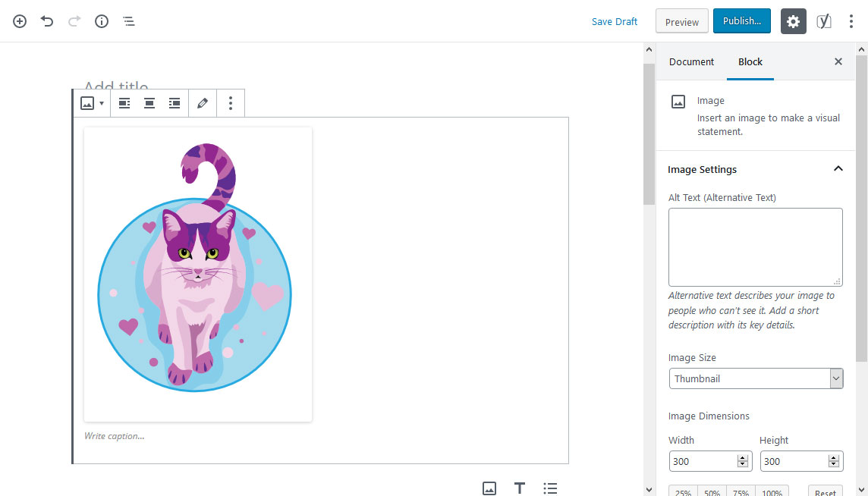This screenshot has height=496, width=868.
Task: Undo the last change
Action: 46,21
